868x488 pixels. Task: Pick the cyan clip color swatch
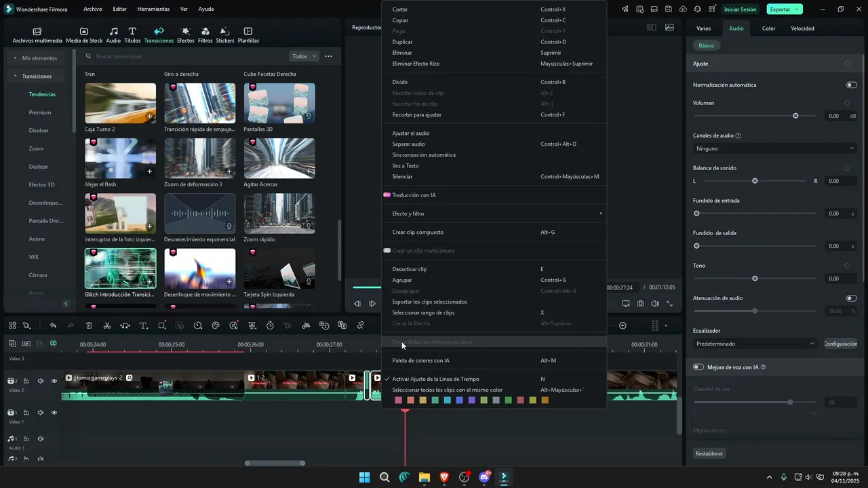448,400
